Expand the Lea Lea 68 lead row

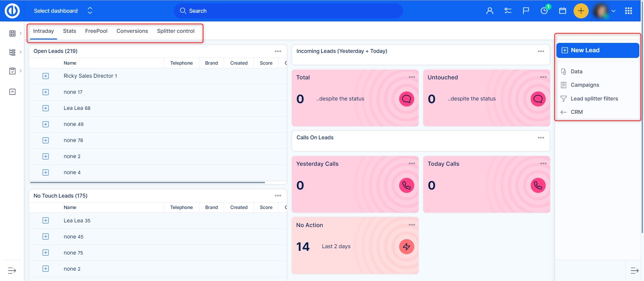click(46, 108)
